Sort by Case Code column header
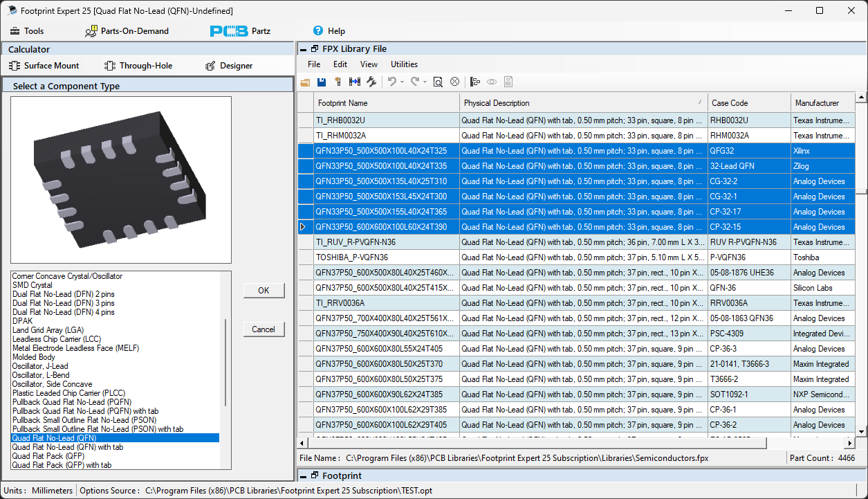Image resolution: width=868 pixels, height=499 pixels. pos(749,103)
